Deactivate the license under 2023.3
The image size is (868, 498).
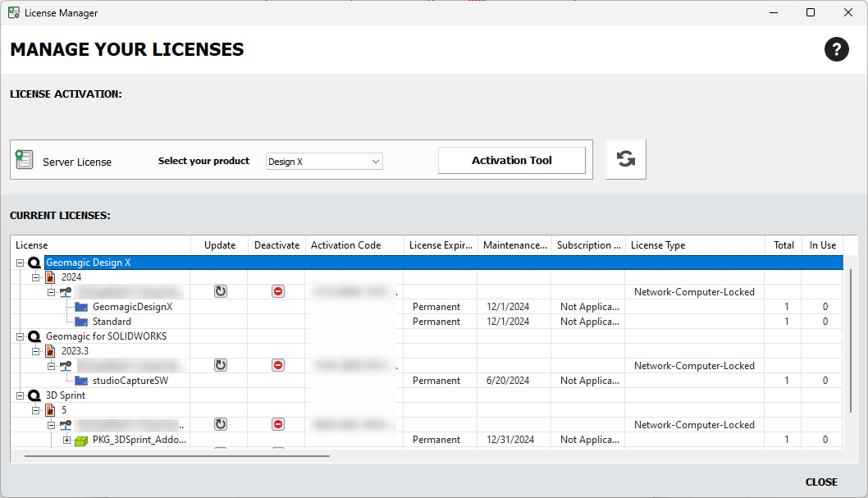[277, 365]
